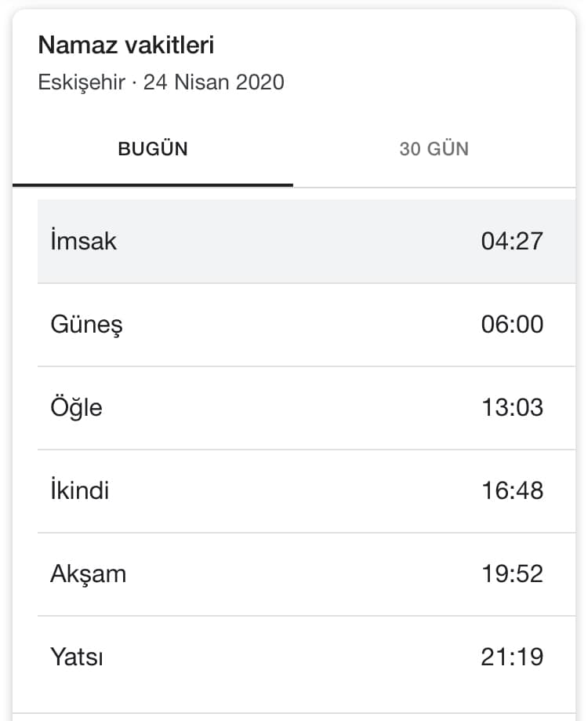Select the Güneş row label
588x721 pixels.
coord(86,325)
